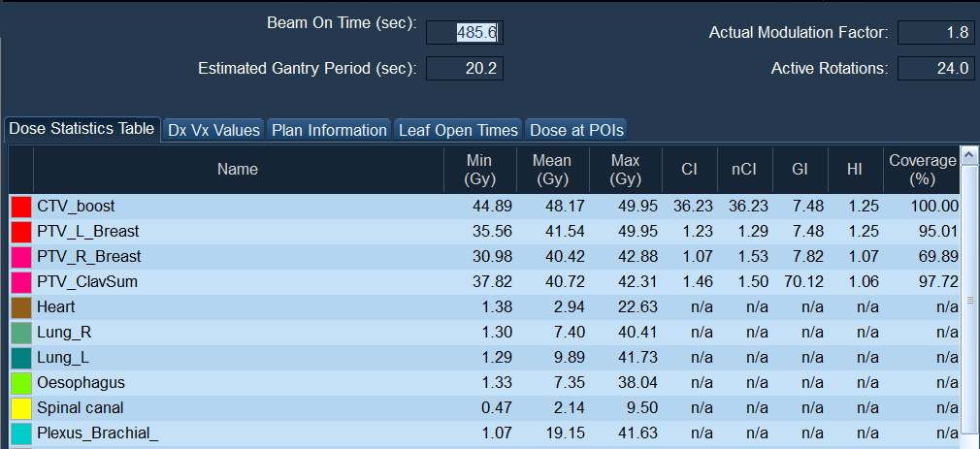Select the Lung_L row name
The height and width of the screenshot is (449, 980).
(x=61, y=358)
